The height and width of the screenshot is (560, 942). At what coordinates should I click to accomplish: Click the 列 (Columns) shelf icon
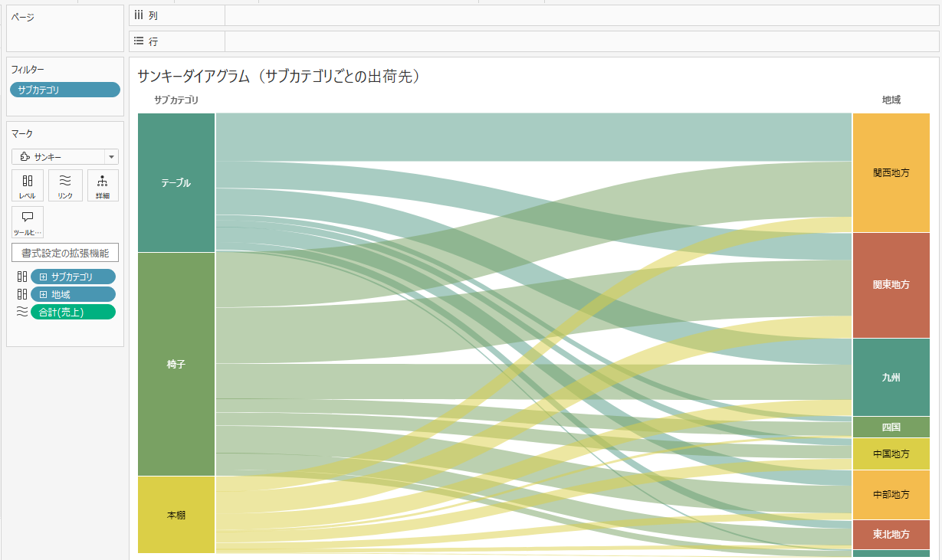[x=139, y=15]
